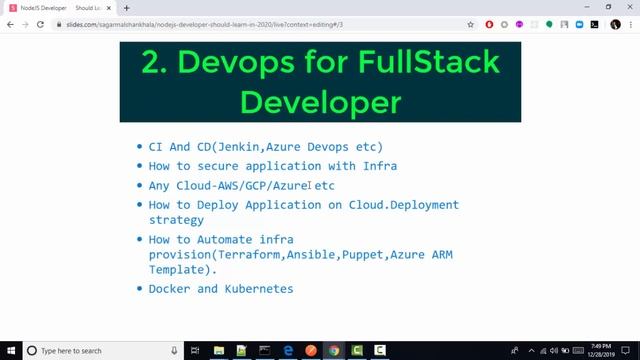Click the 'Any Cloud-AWS/GCP/Azure etc' bullet

241,185
